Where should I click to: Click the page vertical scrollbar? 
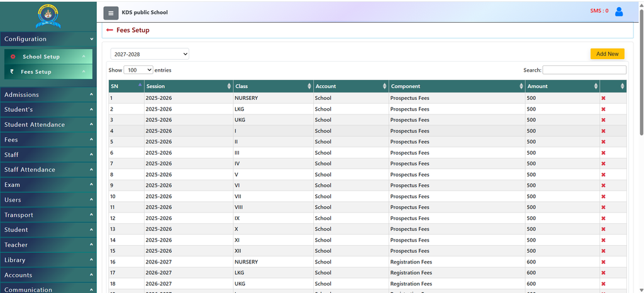pyautogui.click(x=641, y=72)
